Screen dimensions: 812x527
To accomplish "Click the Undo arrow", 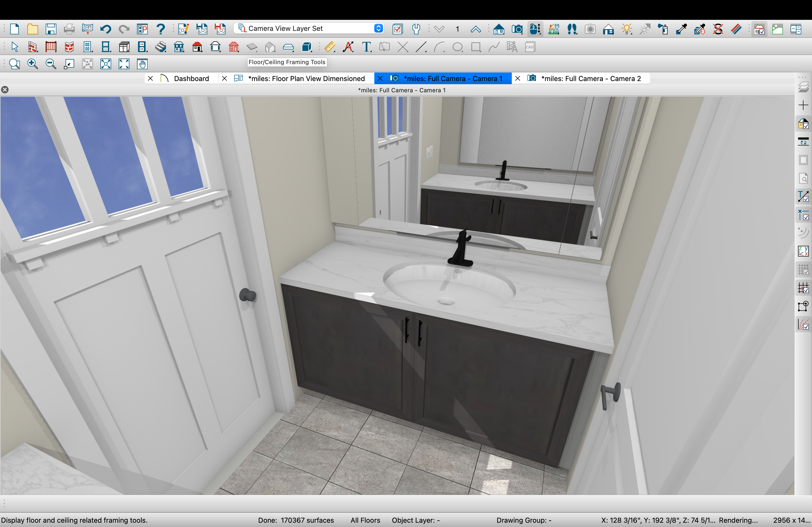I will pyautogui.click(x=106, y=29).
